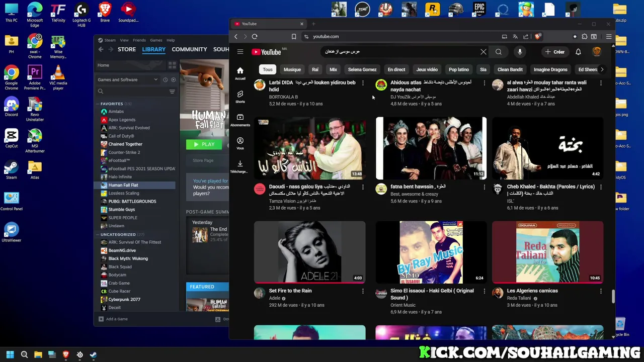Open the YouTube account avatar menu
Viewport: 644px width, 362px height.
tap(597, 52)
